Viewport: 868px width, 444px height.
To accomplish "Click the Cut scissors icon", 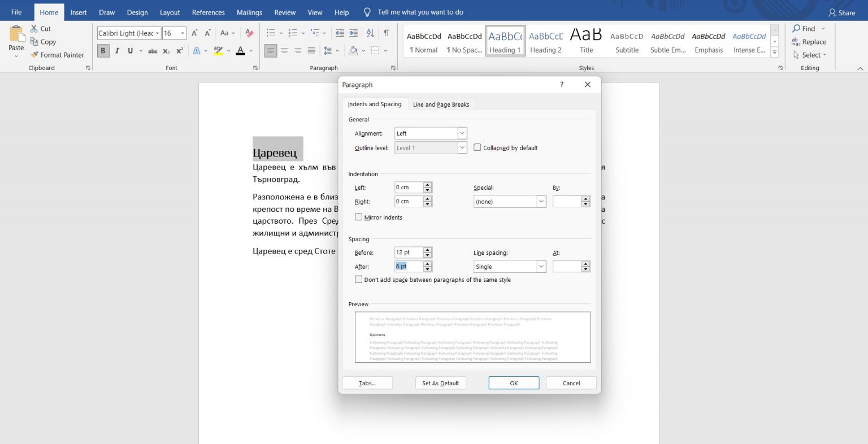I will [x=34, y=28].
